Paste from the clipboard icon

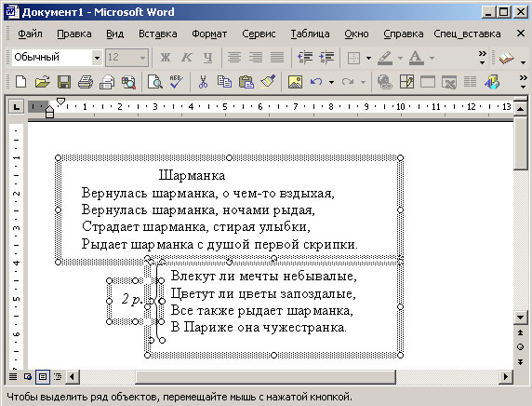[246, 82]
